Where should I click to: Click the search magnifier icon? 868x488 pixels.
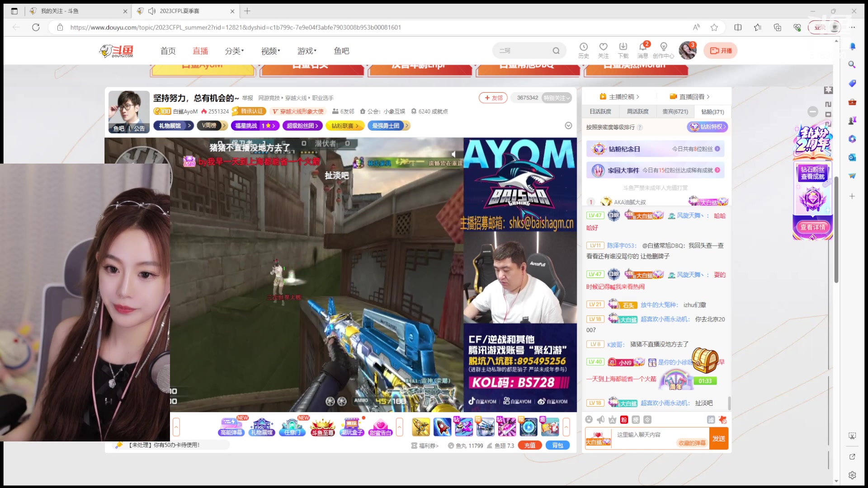coord(556,51)
